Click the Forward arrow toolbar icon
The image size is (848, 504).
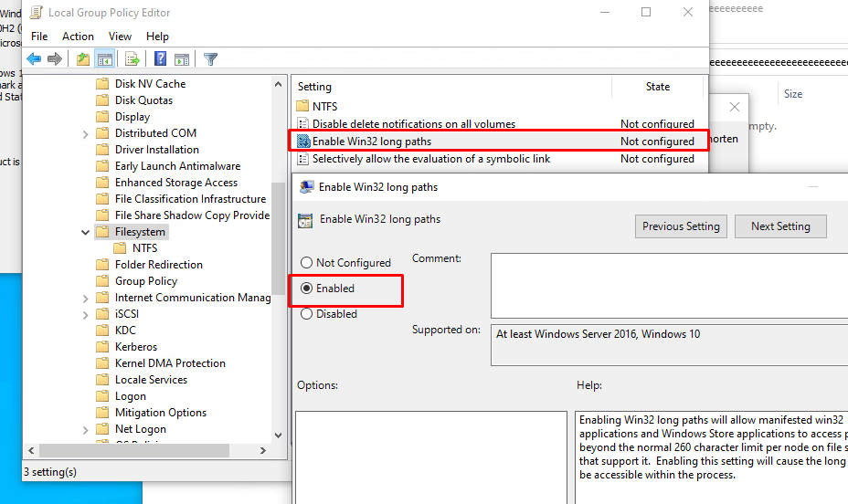click(55, 59)
